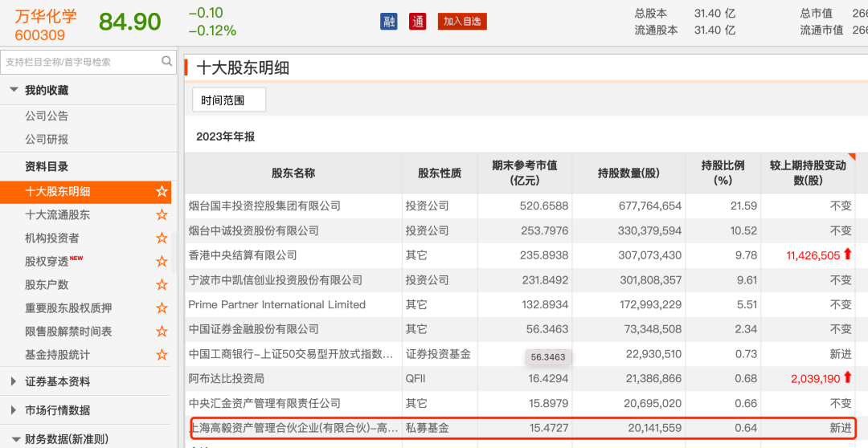The height and width of the screenshot is (448, 868).
Task: Toggle favorite star for 股东户数
Action: (x=162, y=285)
